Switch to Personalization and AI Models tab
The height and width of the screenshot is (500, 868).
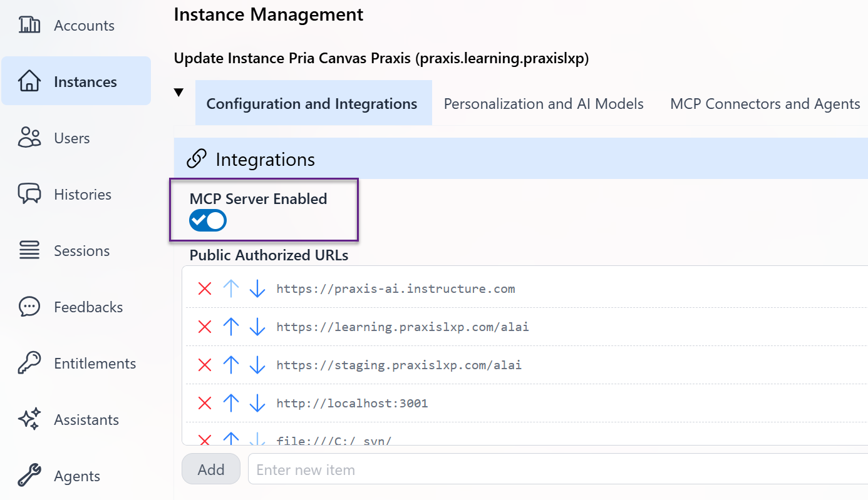pos(544,104)
